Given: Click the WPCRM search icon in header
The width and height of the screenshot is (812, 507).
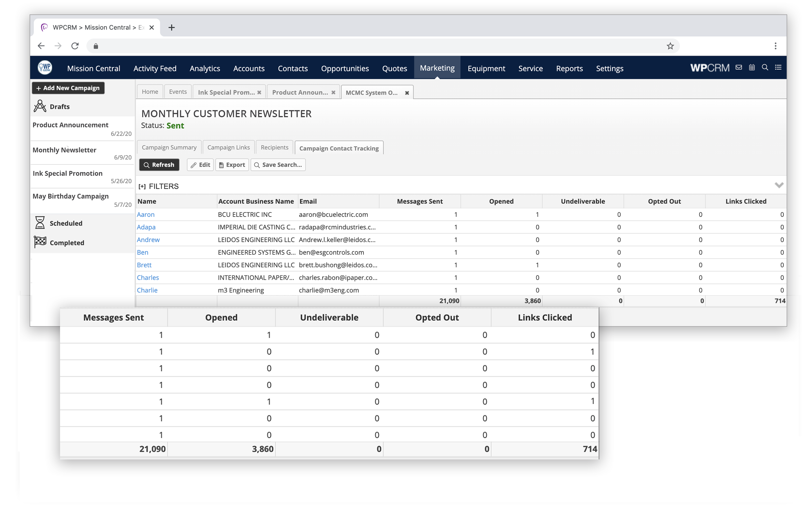Looking at the screenshot, I should pyautogui.click(x=765, y=66).
